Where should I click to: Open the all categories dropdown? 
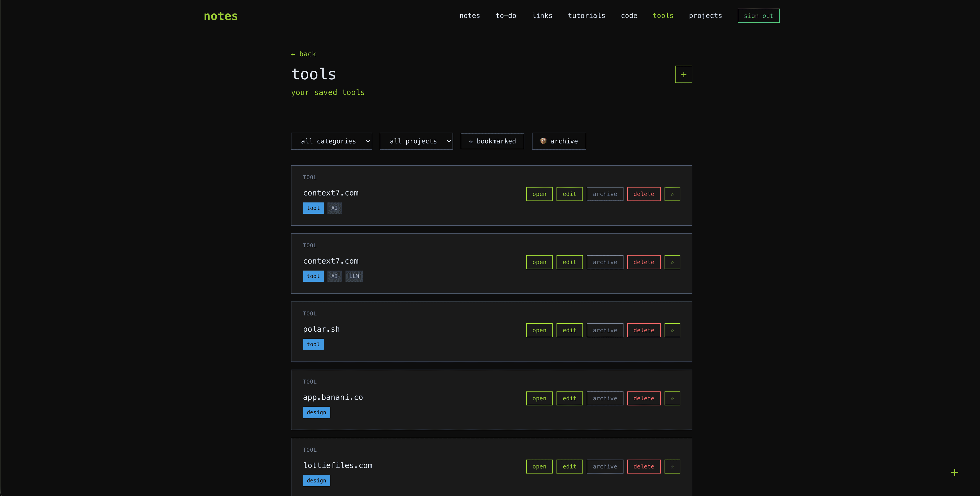tap(331, 141)
